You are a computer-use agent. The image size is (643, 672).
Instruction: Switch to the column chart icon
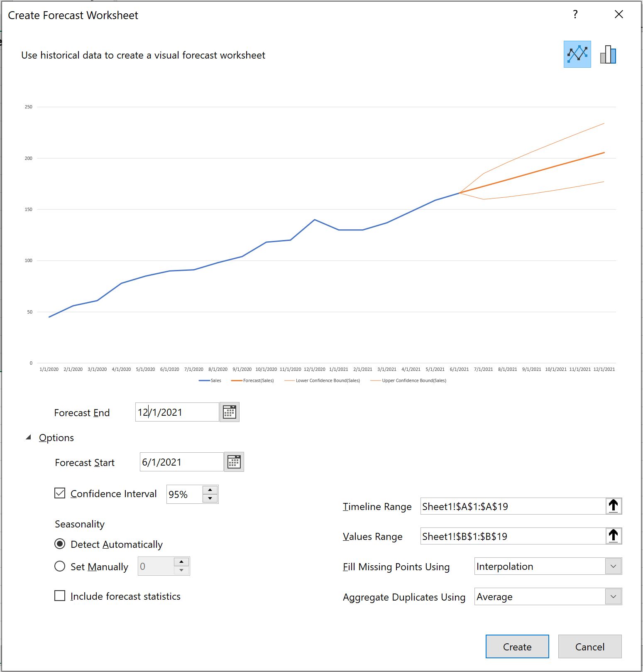click(608, 54)
